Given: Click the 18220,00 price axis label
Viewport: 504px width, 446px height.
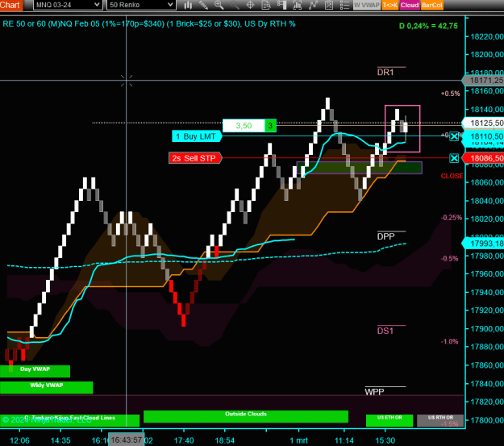Looking at the screenshot, I should (486, 36).
